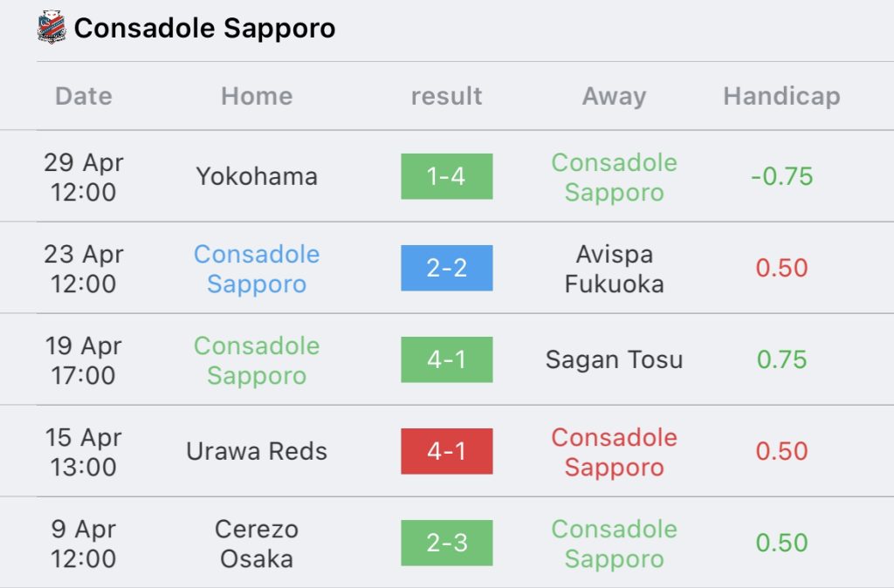Select the Urawa Reds home team

pos(257,451)
